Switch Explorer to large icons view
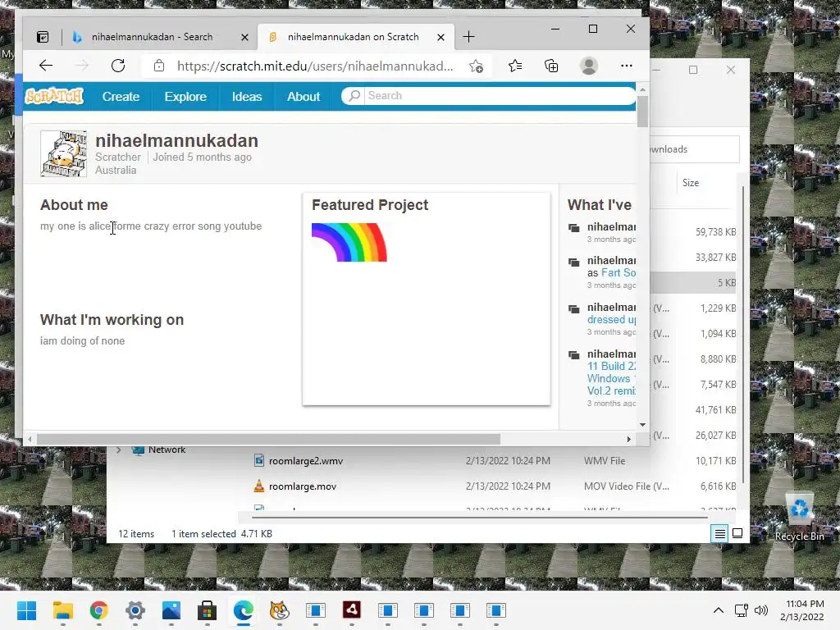Viewport: 840px width, 630px height. pos(737,533)
